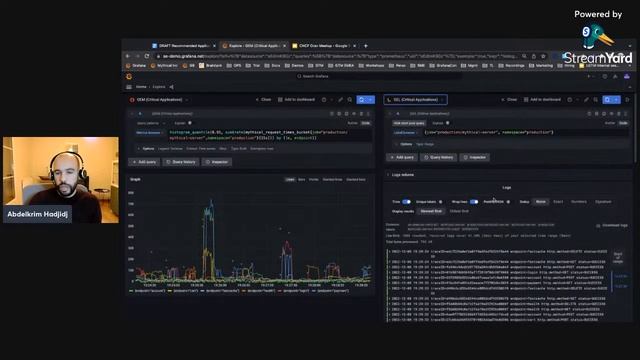Go back in browser history
Viewport: 640px width, 360px height.
[128, 56]
